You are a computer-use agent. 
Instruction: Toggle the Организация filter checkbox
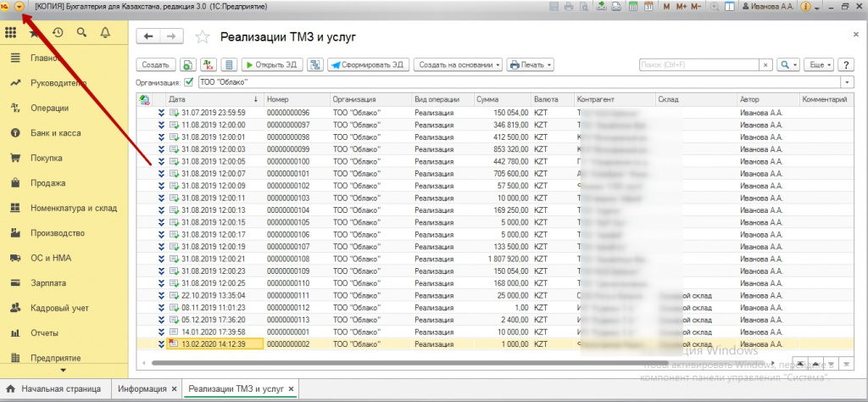pos(188,82)
